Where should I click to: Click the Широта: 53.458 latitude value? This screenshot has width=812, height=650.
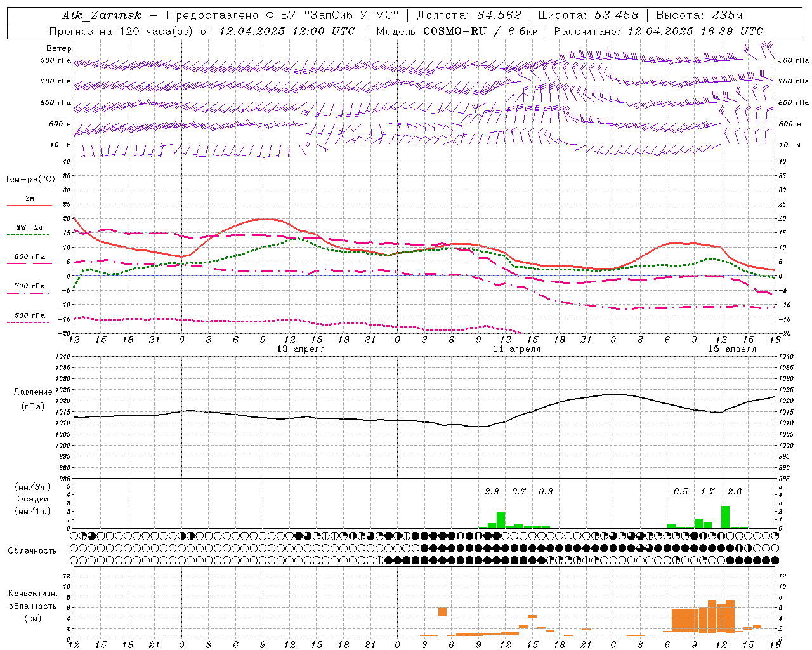tap(589, 15)
